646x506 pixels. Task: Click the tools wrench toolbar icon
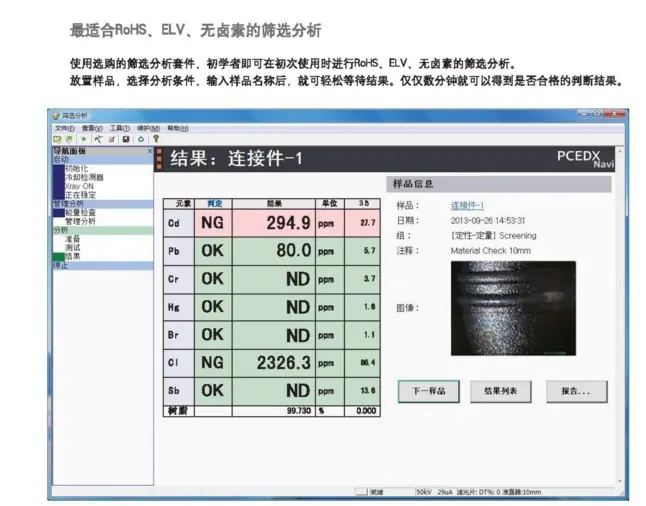pos(98,139)
